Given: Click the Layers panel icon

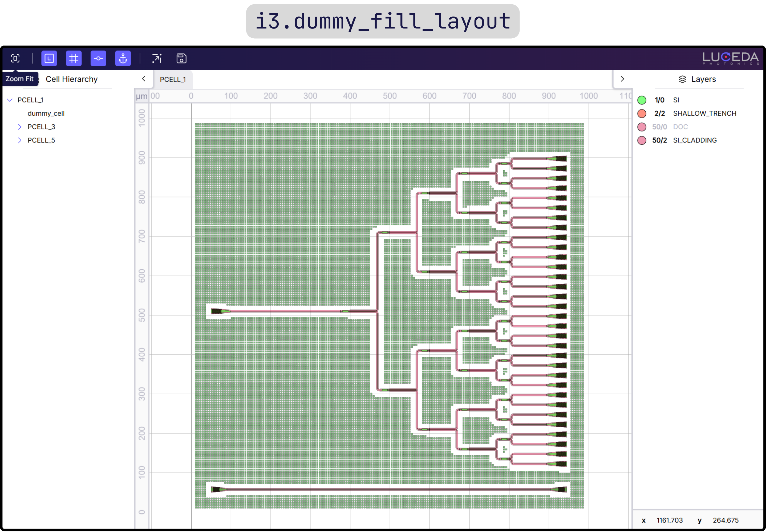Looking at the screenshot, I should click(682, 79).
